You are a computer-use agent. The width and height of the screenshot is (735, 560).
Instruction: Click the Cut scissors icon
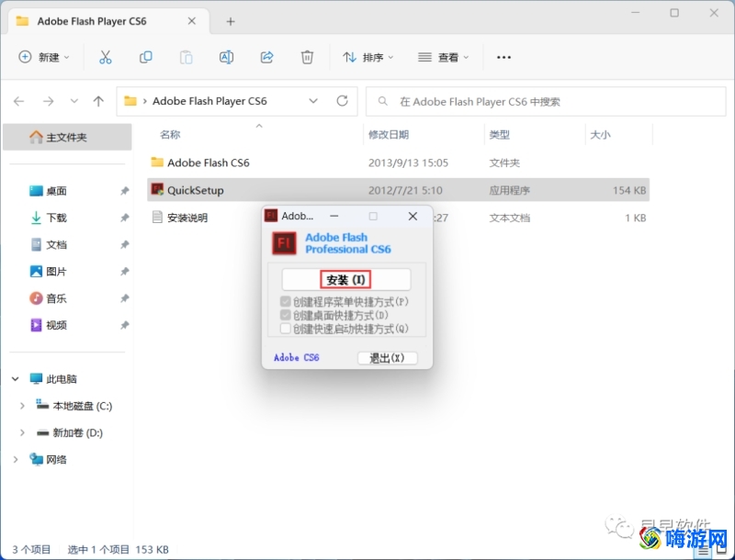pyautogui.click(x=106, y=57)
